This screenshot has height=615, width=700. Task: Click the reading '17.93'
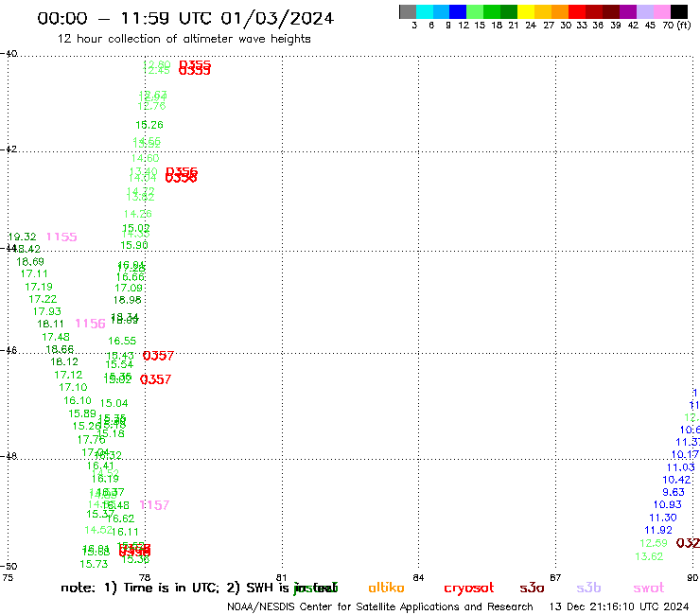[x=47, y=311]
